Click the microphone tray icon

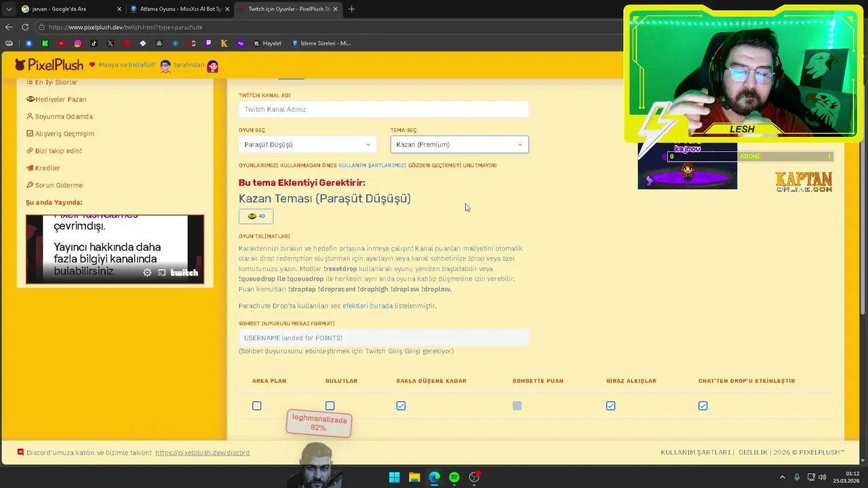click(x=797, y=477)
